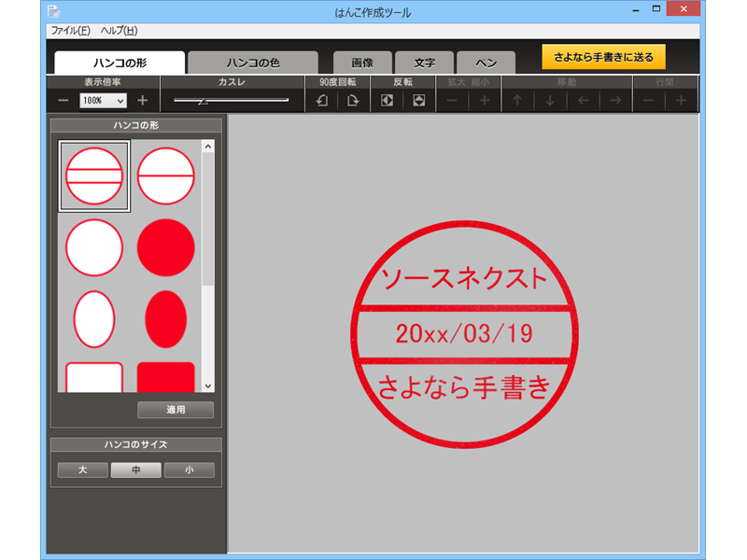747x560 pixels.
Task: Open the ペン tab
Action: pyautogui.click(x=486, y=63)
